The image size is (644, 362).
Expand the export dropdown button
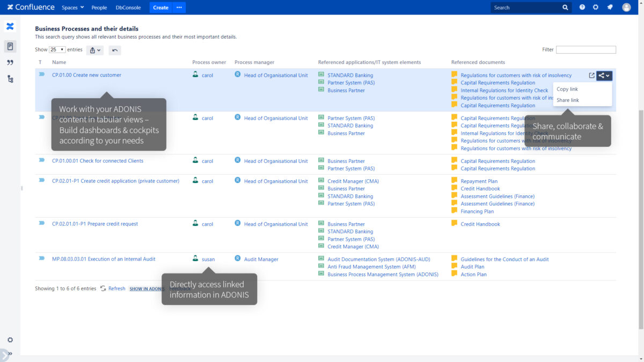pos(94,50)
